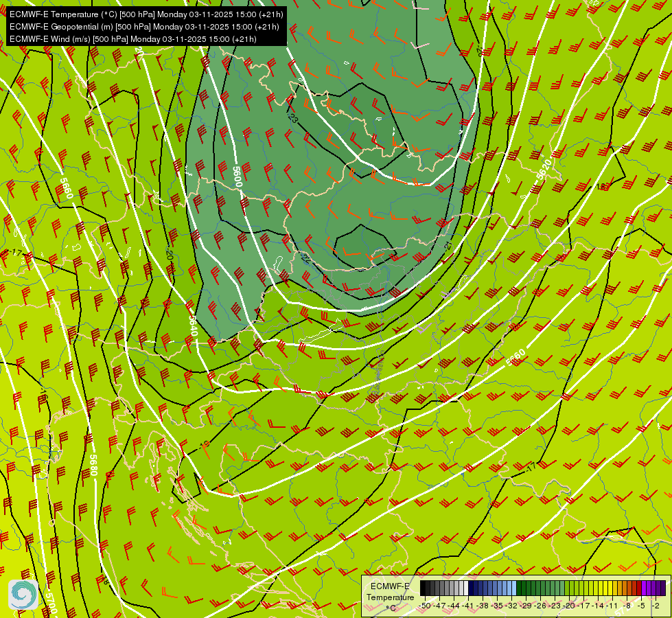Click the -44 legend scale value
The image size is (672, 618).
pos(454,606)
